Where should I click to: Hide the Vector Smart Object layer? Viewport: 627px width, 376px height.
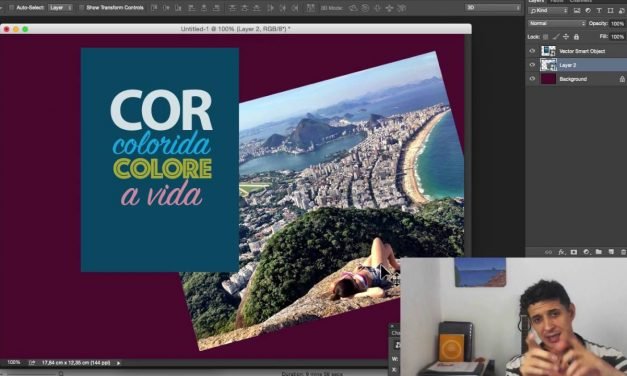point(532,51)
